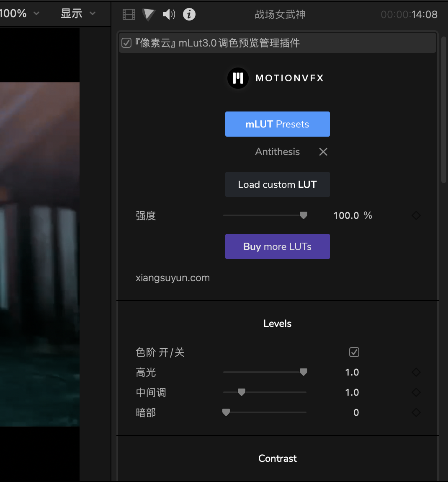Click the inspector vertical scrollbar
The image size is (448, 482).
[444, 110]
